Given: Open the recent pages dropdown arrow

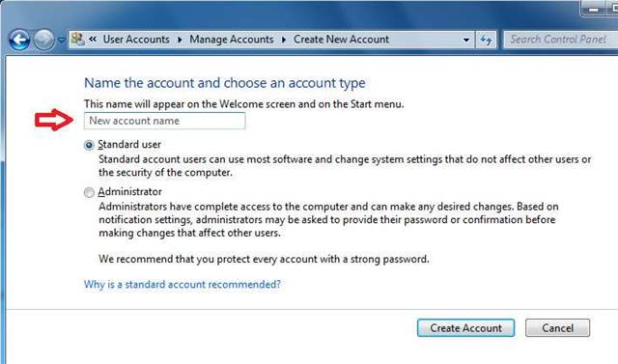Looking at the screenshot, I should point(62,41).
